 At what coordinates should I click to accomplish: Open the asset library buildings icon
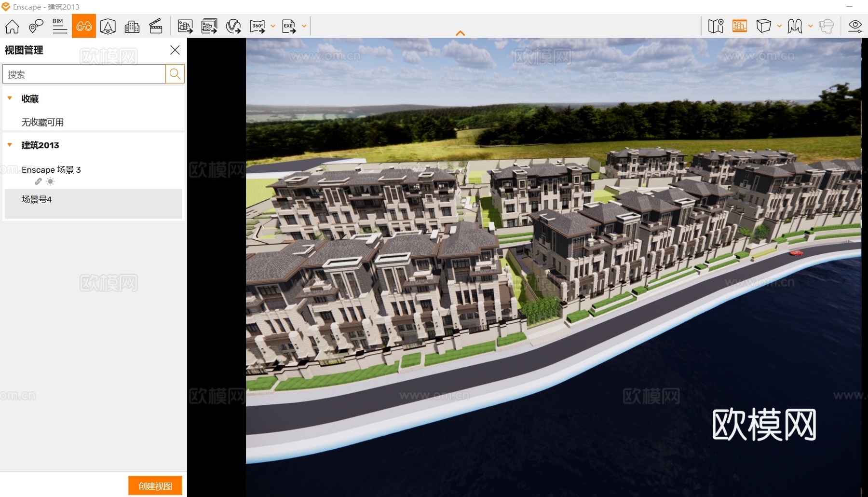coord(132,26)
